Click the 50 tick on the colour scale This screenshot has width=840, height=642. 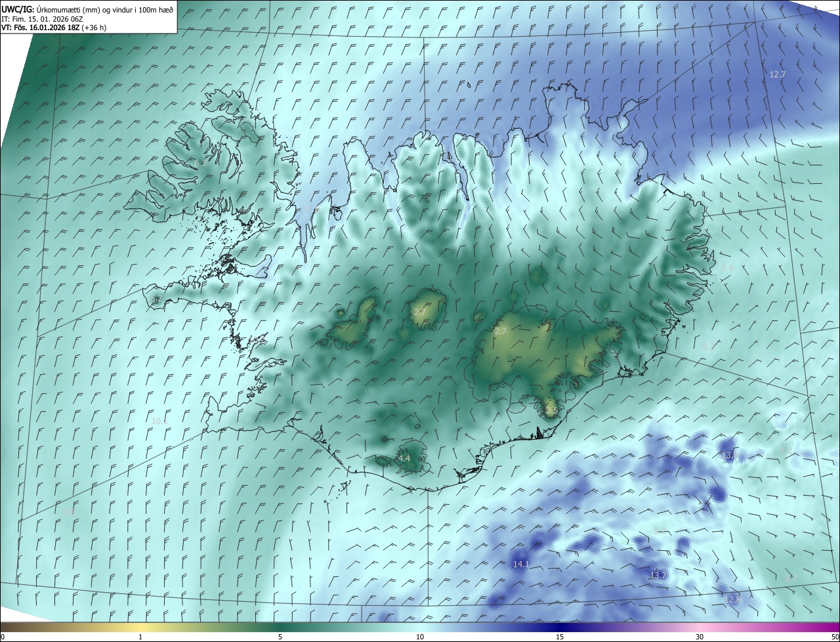[835, 637]
